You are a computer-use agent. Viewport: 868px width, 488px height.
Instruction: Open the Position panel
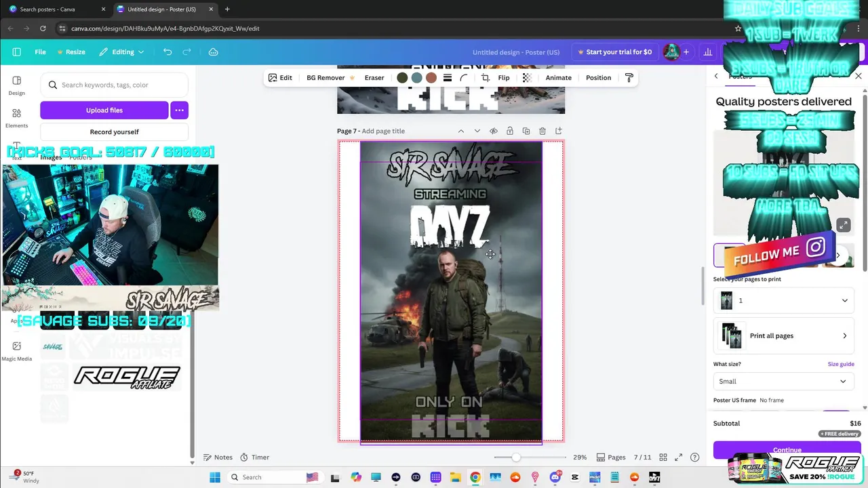pyautogui.click(x=598, y=78)
